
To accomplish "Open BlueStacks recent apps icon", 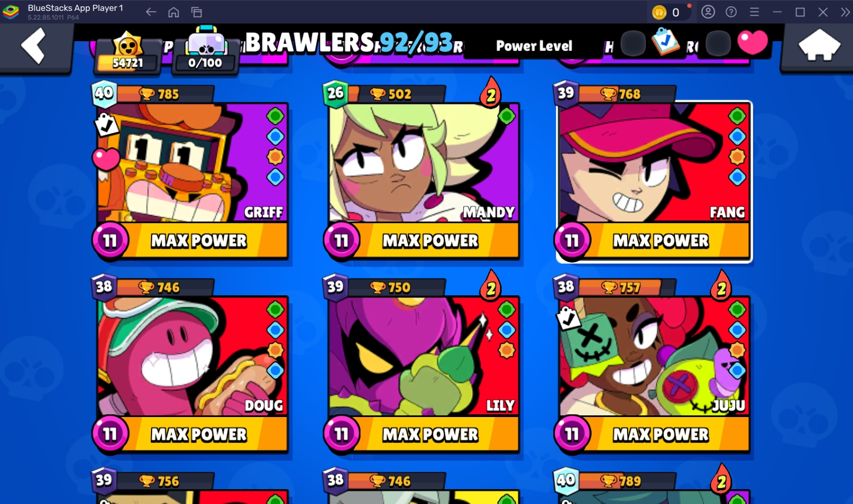I will coord(196,12).
